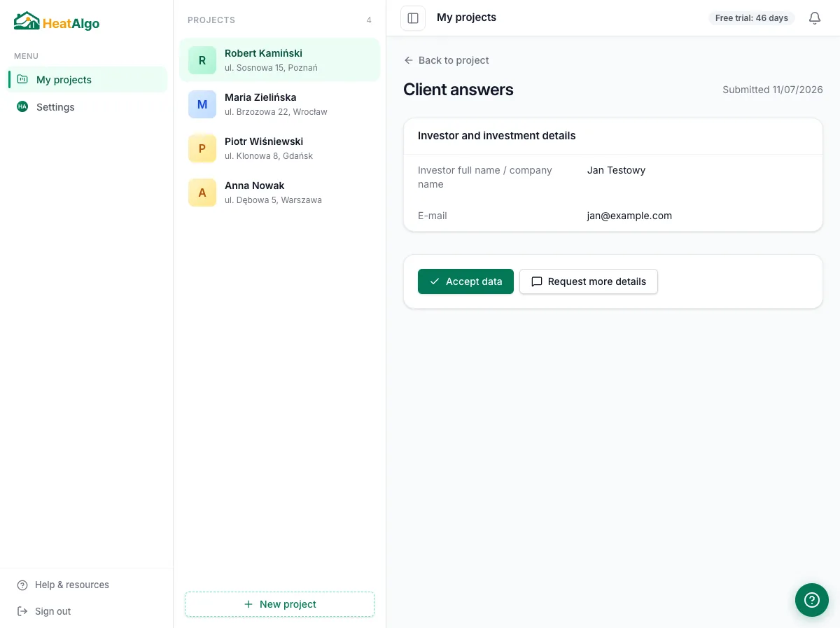
Task: Click ul. Klonowa 8, Gdańsk address
Action: tap(269, 156)
